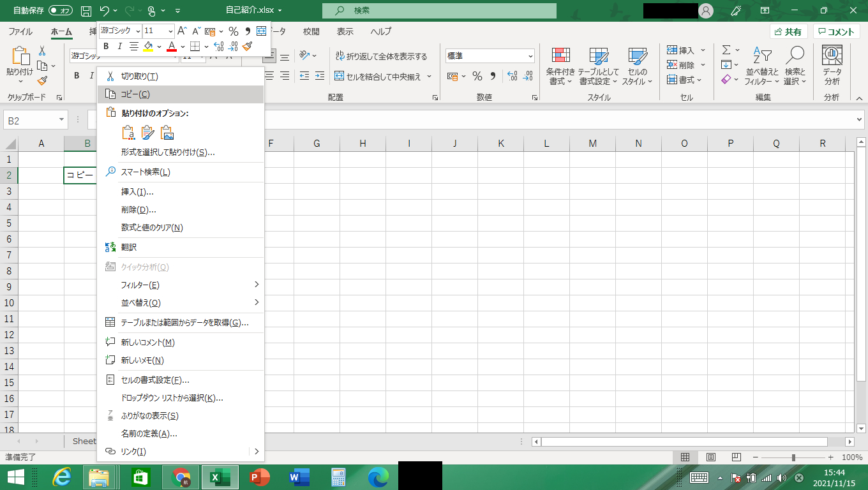The height and width of the screenshot is (490, 868).
Task: Switch to Page Break Preview in status bar
Action: click(x=736, y=457)
